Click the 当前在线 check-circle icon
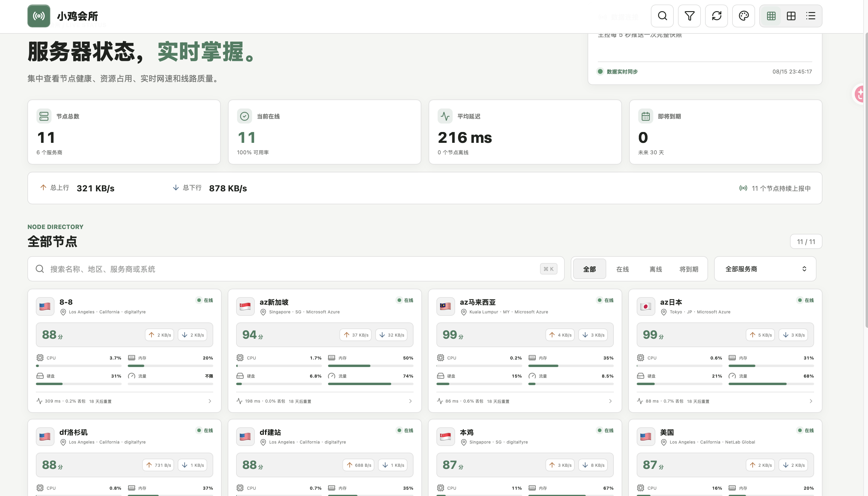 click(244, 116)
